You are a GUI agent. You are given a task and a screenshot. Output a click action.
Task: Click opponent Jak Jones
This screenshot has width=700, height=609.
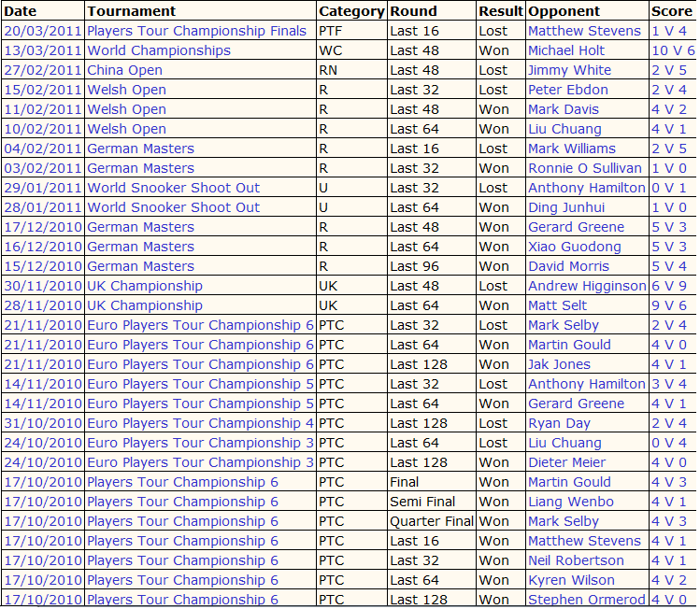click(559, 364)
